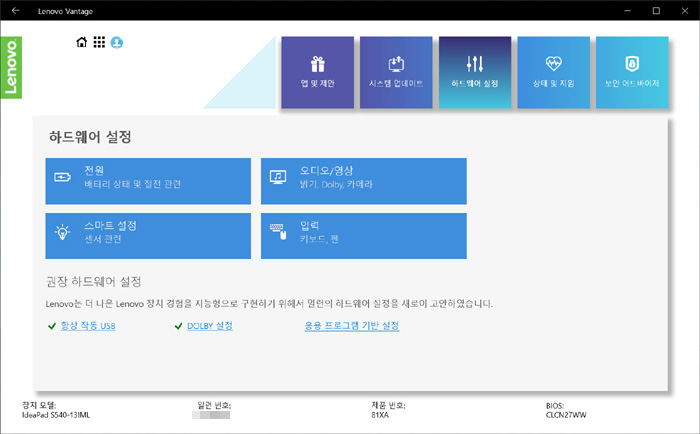Click the battery icon in 전원 card
700x434 pixels.
(x=62, y=177)
